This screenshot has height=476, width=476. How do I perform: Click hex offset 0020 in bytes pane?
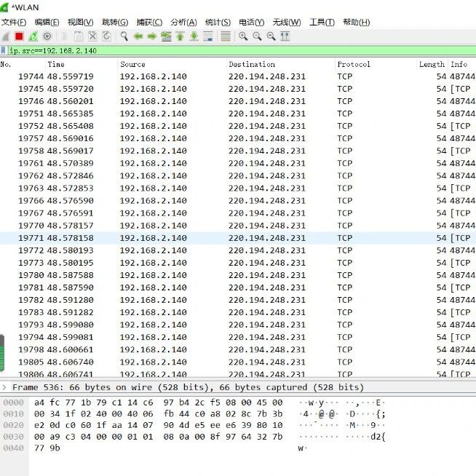coord(13,425)
